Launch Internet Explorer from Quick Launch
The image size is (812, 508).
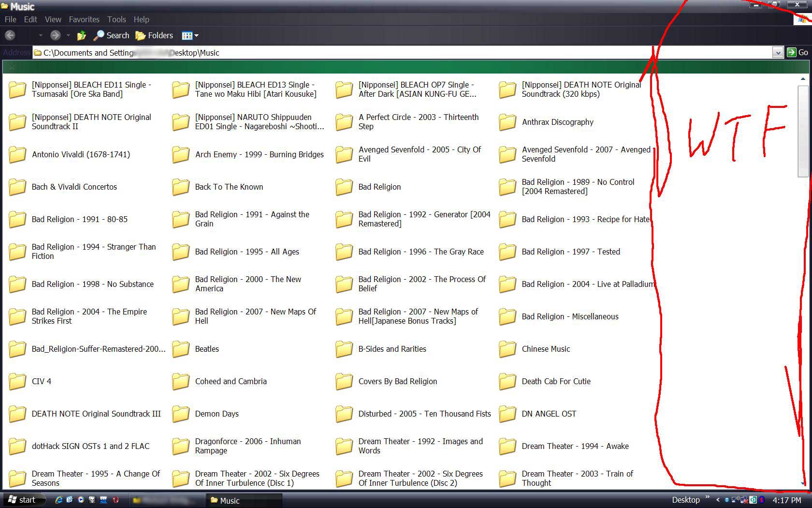pyautogui.click(x=58, y=500)
